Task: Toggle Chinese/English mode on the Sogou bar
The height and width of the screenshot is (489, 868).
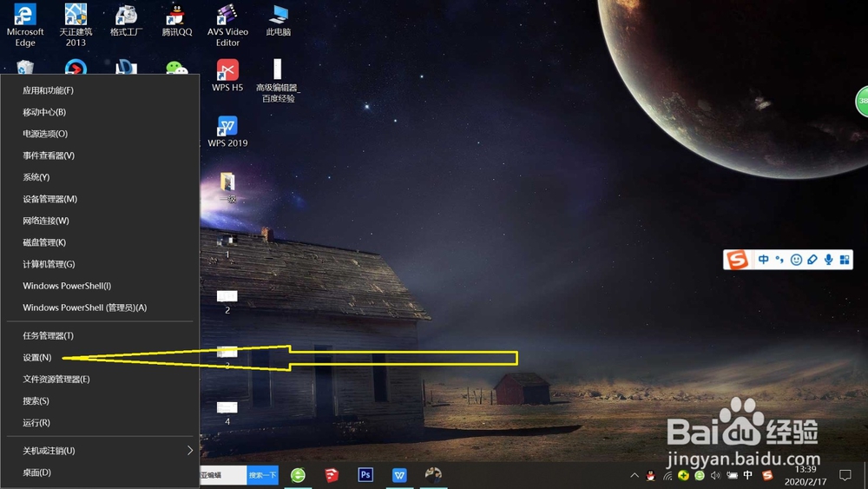Action: pyautogui.click(x=763, y=260)
